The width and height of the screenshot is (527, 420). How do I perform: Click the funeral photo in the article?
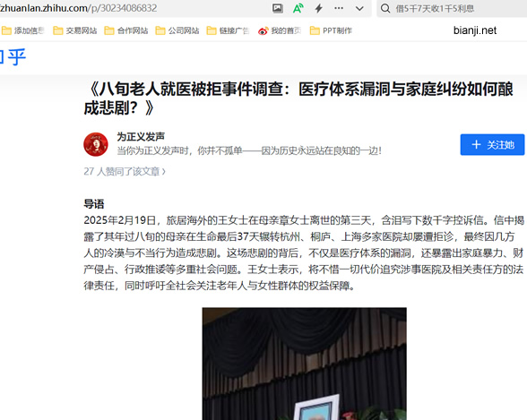(305, 364)
